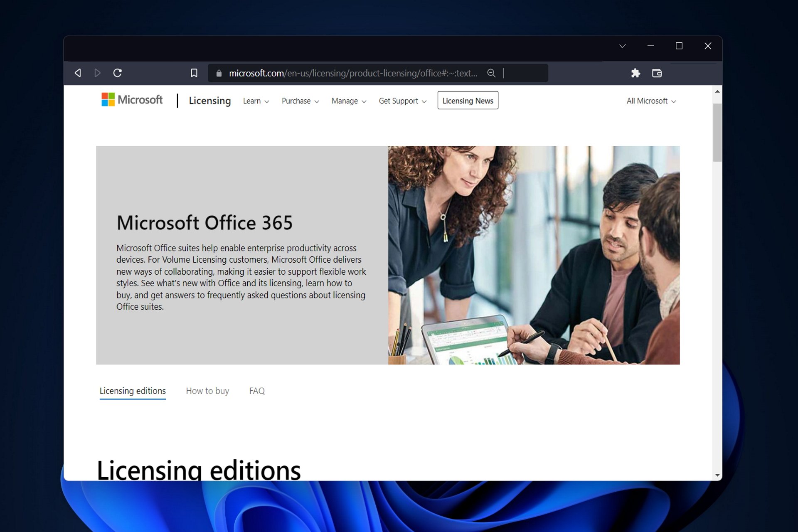Maximize the browser window
The height and width of the screenshot is (532, 798).
(x=679, y=46)
